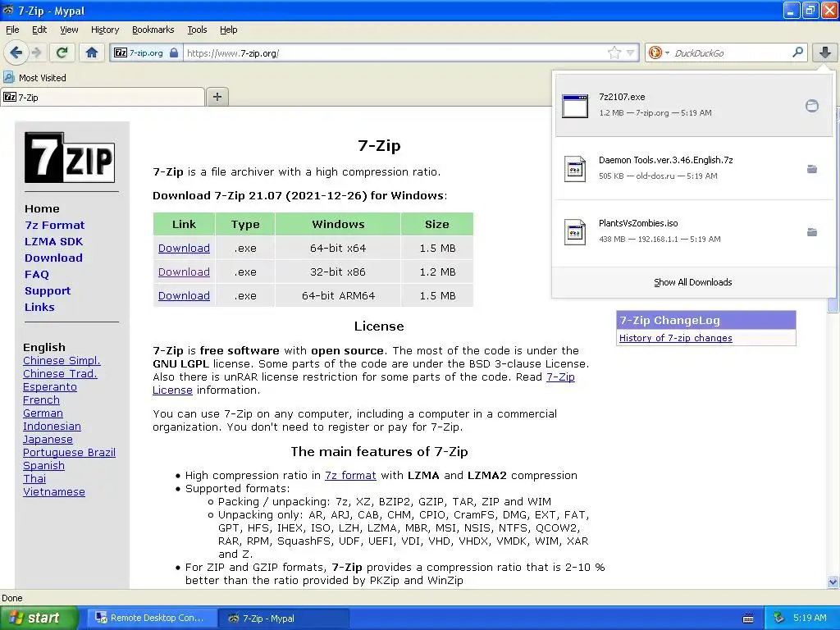
Task: Open the File menu
Action: [12, 30]
